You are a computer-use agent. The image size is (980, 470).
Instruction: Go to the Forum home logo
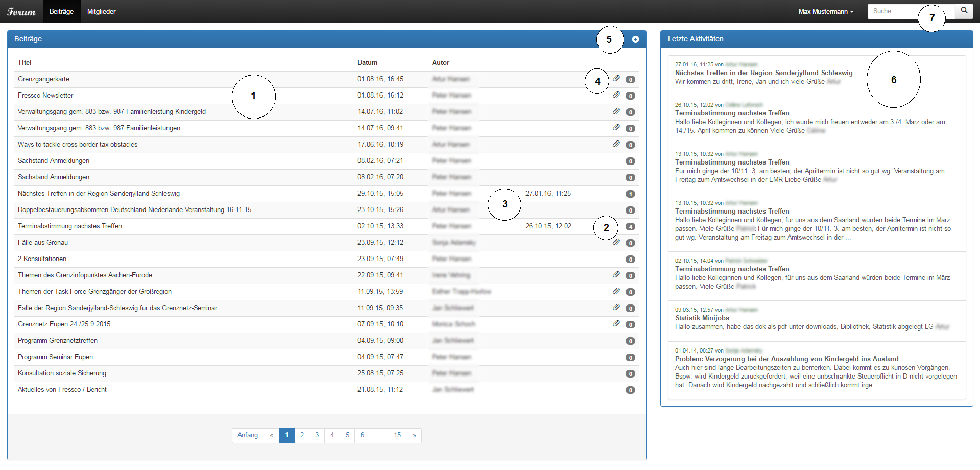click(x=21, y=11)
